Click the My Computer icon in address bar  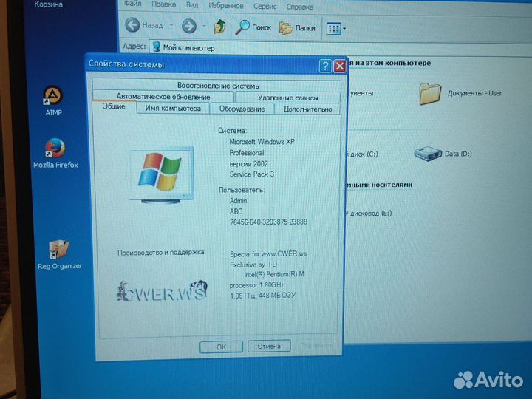coord(157,47)
